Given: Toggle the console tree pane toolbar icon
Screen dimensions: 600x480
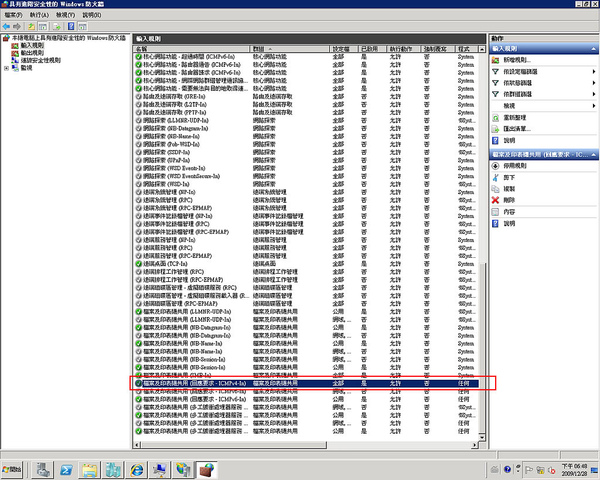Looking at the screenshot, I should pos(43,26).
